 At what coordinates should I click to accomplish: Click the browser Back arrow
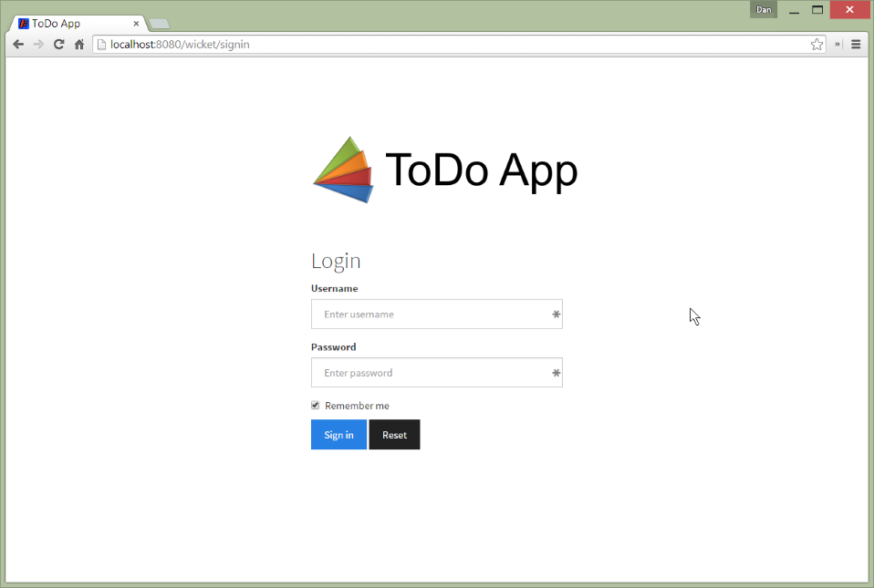click(18, 44)
